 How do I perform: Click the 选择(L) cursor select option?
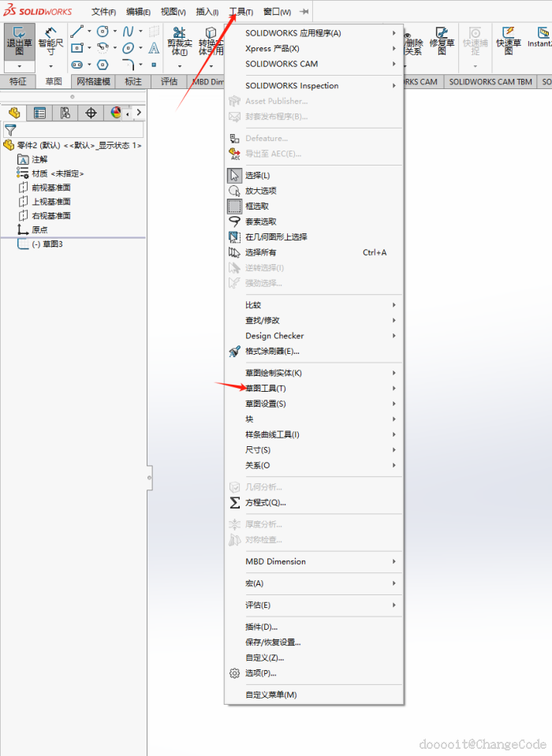257,176
